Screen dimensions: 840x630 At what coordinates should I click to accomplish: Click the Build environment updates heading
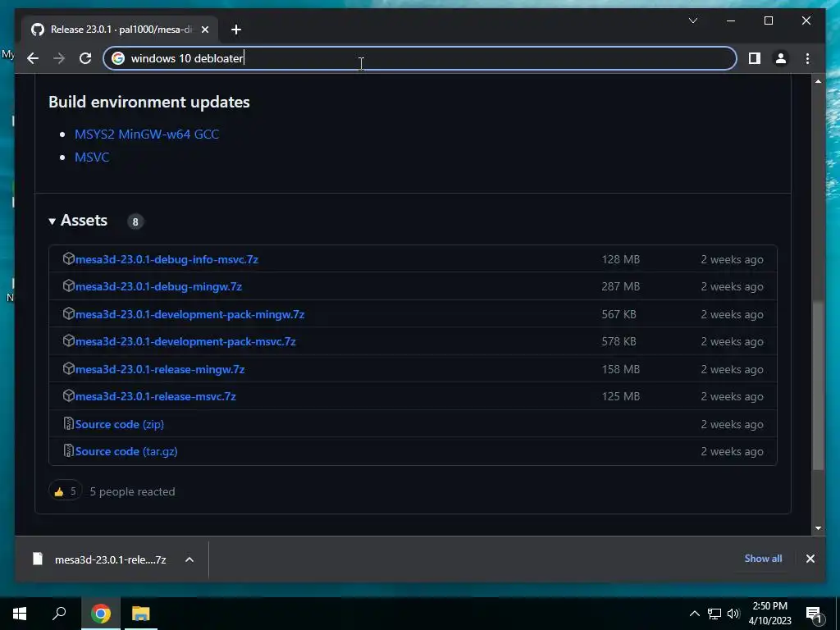pos(149,102)
